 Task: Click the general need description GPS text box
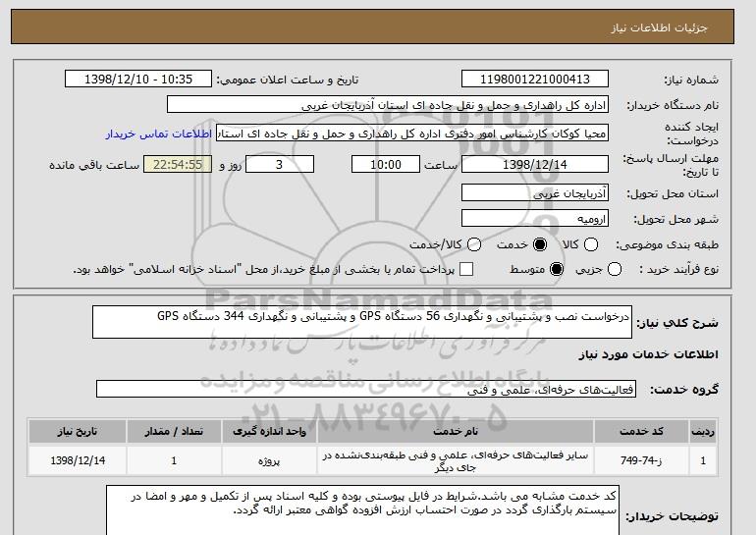point(362,322)
